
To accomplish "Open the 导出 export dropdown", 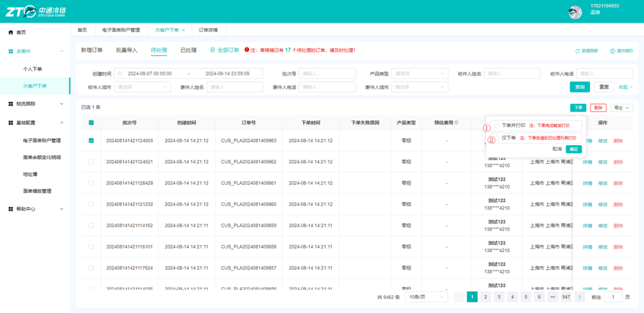I will pos(622,107).
